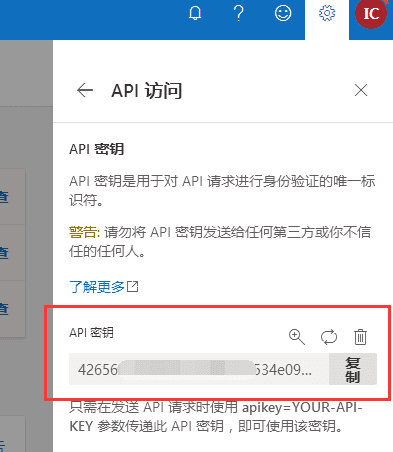The height and width of the screenshot is (452, 393).
Task: Click the middle cut-off link in the dimmed card
Action: (4, 253)
